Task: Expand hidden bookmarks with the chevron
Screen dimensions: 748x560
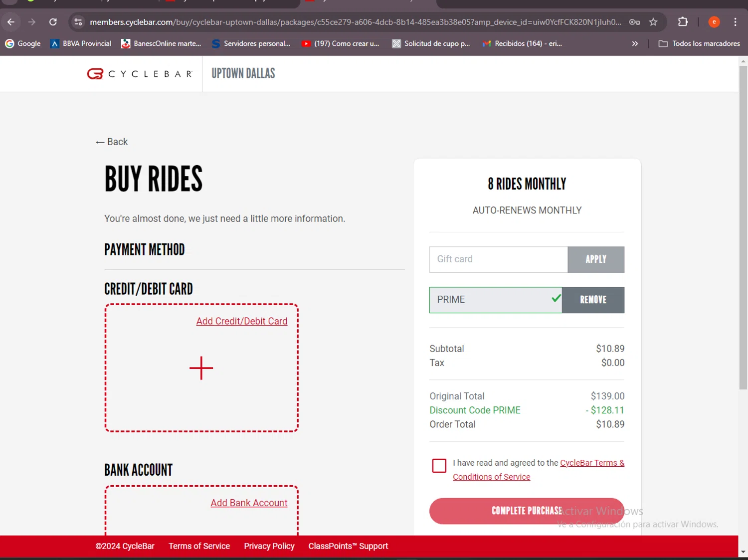Action: pyautogui.click(x=635, y=43)
